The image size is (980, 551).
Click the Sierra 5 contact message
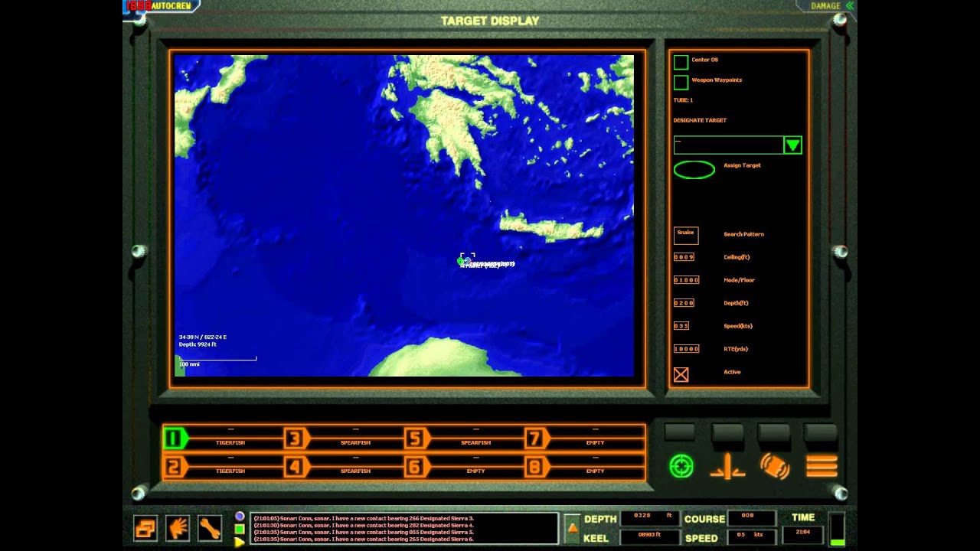tap(364, 532)
